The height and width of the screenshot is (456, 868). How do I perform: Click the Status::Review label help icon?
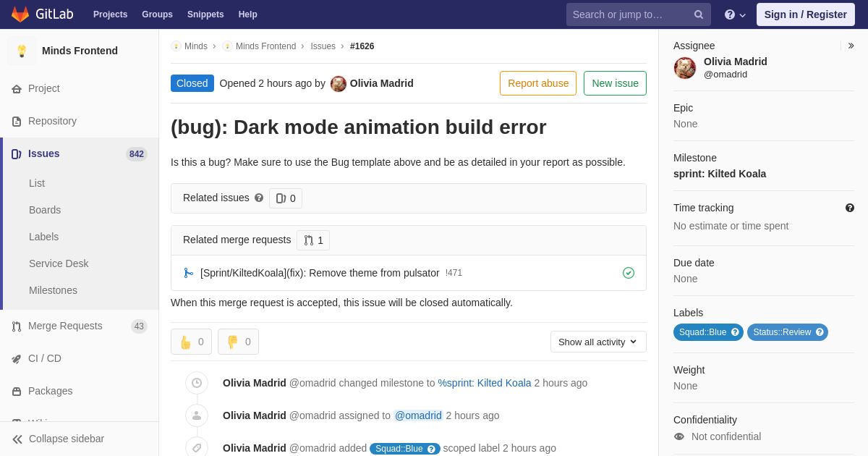click(820, 332)
